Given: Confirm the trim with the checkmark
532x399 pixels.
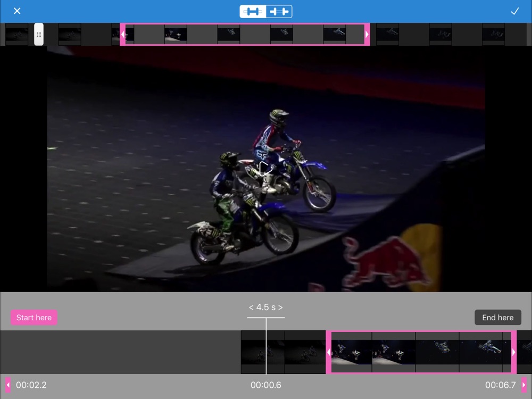Looking at the screenshot, I should point(514,11).
